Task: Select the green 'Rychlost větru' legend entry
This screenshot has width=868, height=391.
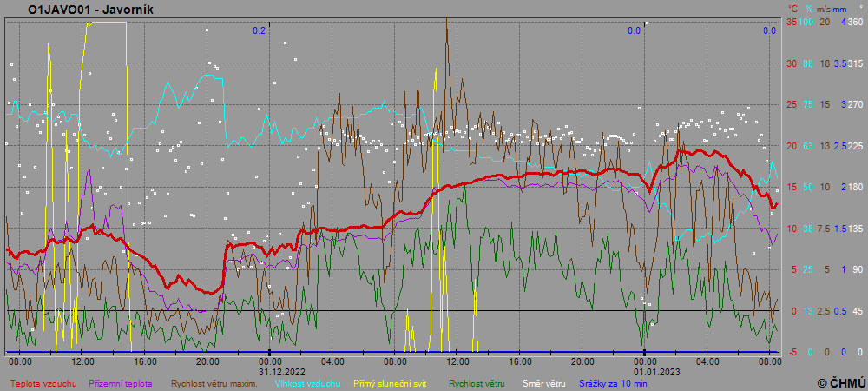Action: click(x=477, y=382)
